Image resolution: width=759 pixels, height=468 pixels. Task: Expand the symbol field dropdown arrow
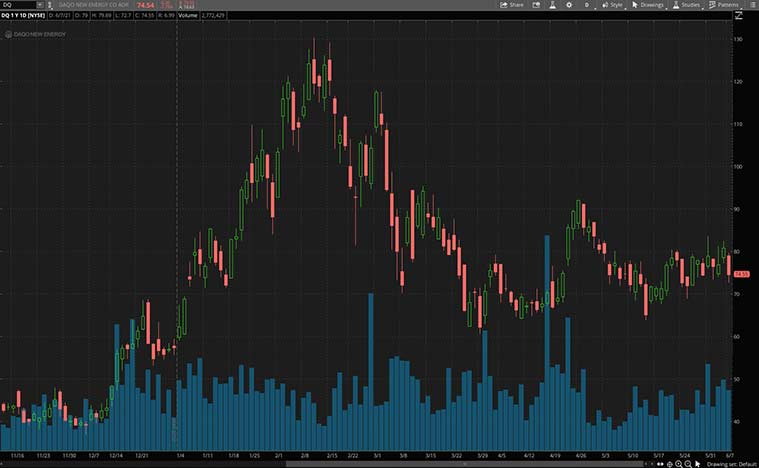tap(39, 5)
